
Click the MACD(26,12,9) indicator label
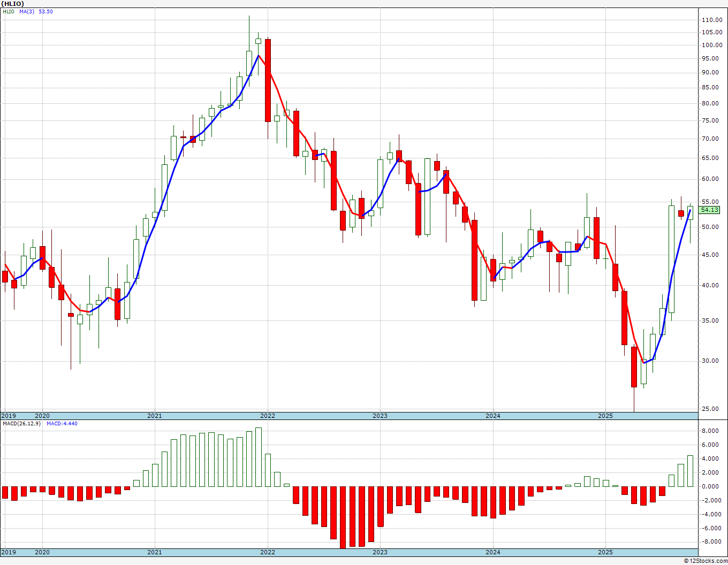coord(21,424)
